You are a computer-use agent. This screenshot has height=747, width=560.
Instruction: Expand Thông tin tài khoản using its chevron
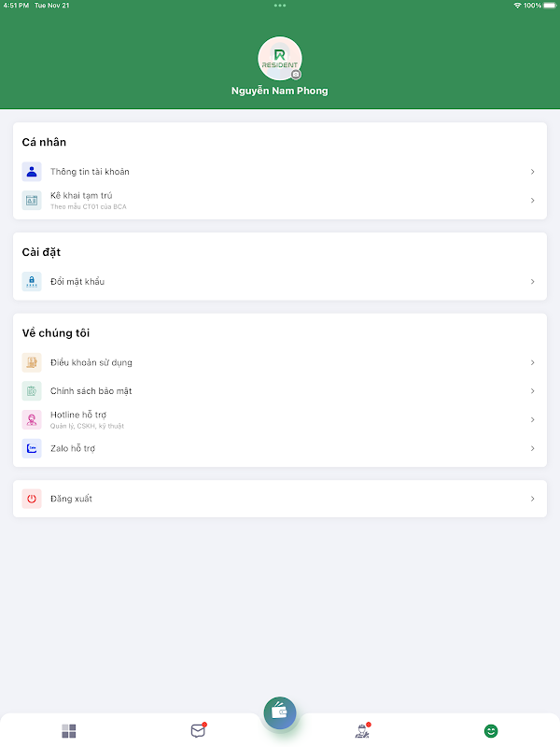click(x=532, y=172)
